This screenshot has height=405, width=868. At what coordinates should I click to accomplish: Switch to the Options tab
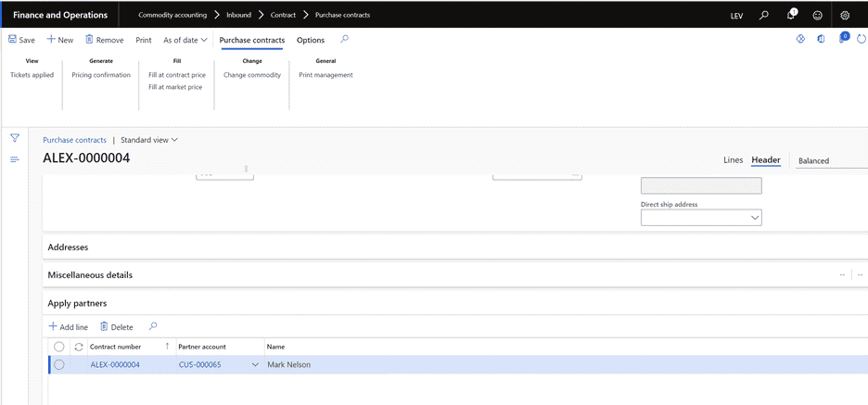click(x=311, y=40)
